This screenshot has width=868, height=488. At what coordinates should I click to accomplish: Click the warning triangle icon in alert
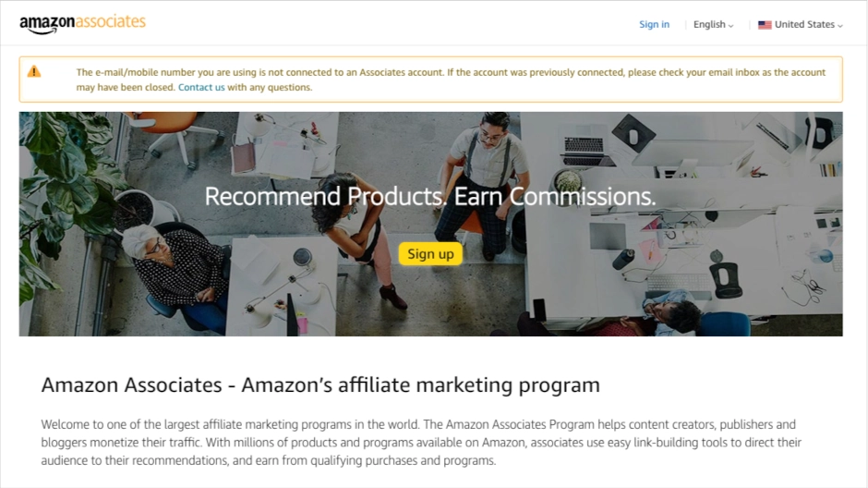tap(34, 71)
